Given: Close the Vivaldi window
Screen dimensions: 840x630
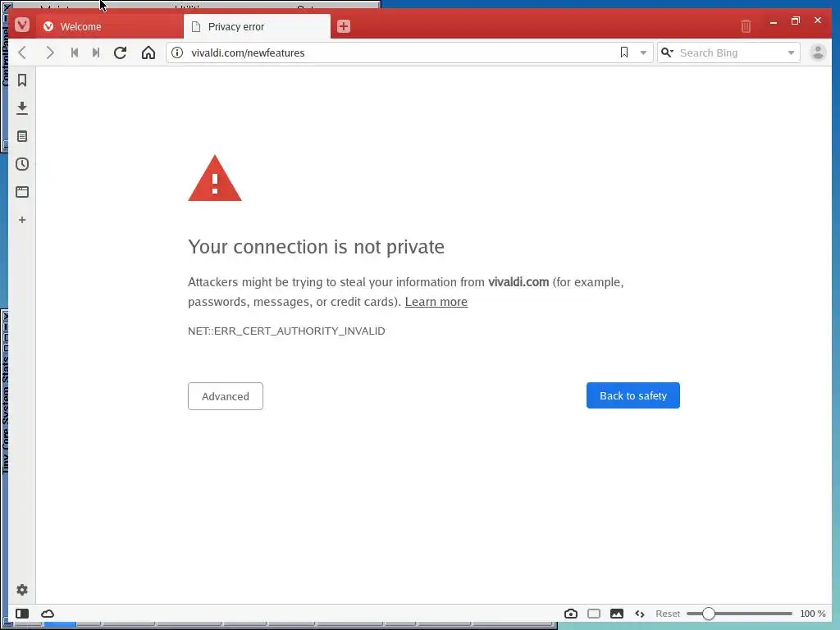Looking at the screenshot, I should (818, 21).
